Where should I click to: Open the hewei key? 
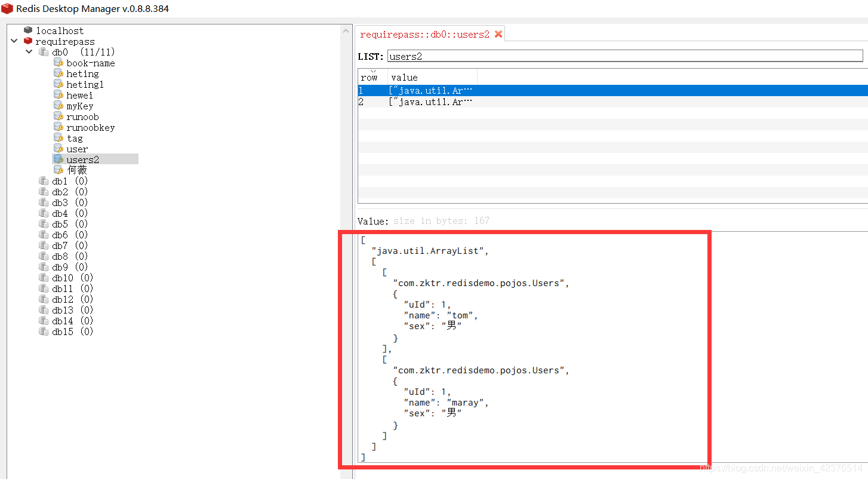pyautogui.click(x=79, y=95)
